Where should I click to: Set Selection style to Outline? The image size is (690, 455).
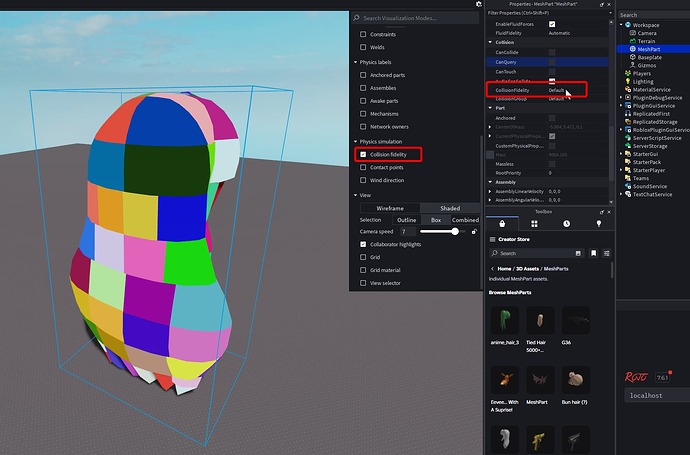coord(406,220)
